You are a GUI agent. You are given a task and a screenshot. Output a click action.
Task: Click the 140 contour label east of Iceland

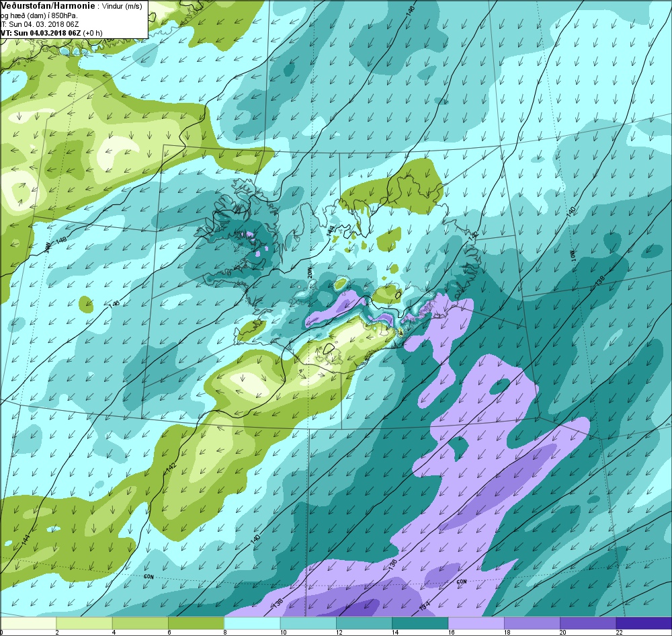click(x=571, y=211)
